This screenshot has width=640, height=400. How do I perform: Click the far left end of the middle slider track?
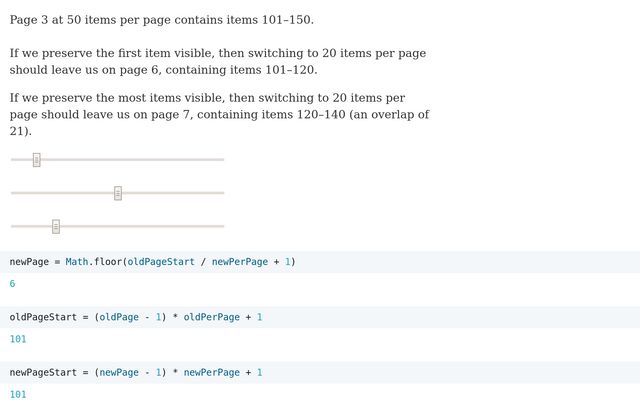click(x=13, y=193)
